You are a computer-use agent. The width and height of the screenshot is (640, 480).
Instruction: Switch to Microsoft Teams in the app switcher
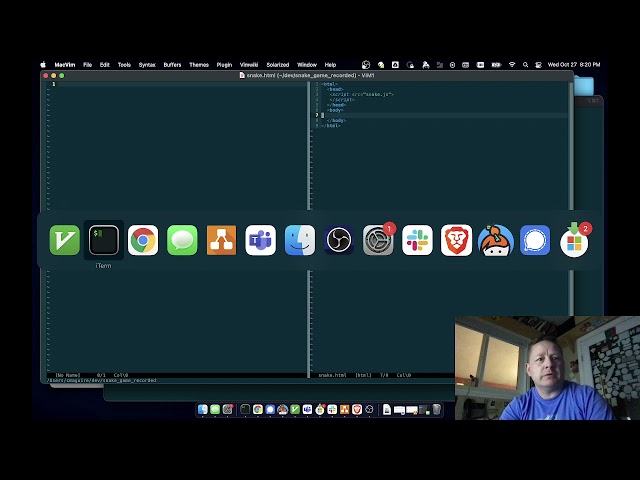pyautogui.click(x=260, y=240)
